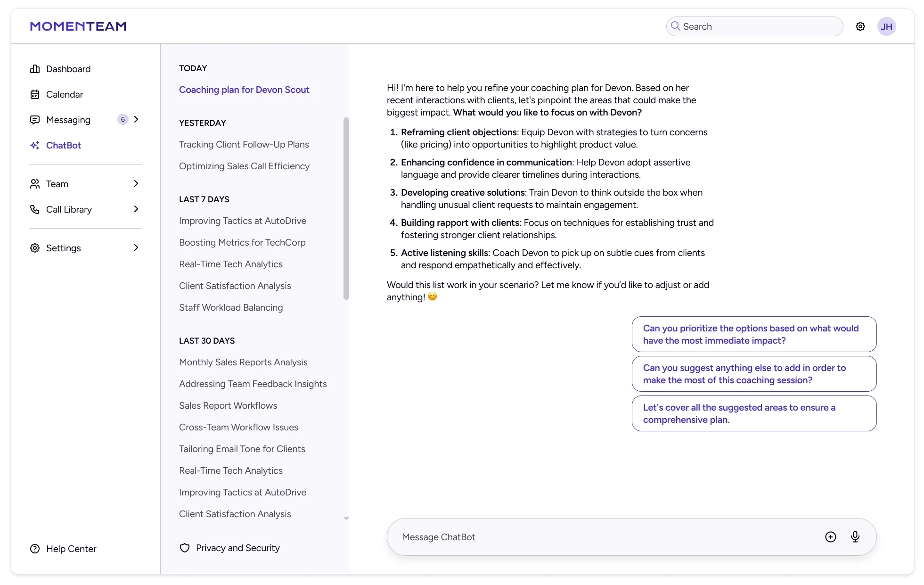Choose the prioritize options suggestion
Viewport: 924px width, 585px height.
click(753, 334)
